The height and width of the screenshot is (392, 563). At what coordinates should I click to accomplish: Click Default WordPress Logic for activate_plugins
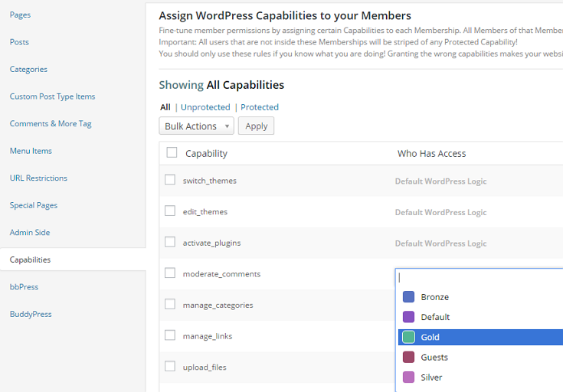point(441,243)
